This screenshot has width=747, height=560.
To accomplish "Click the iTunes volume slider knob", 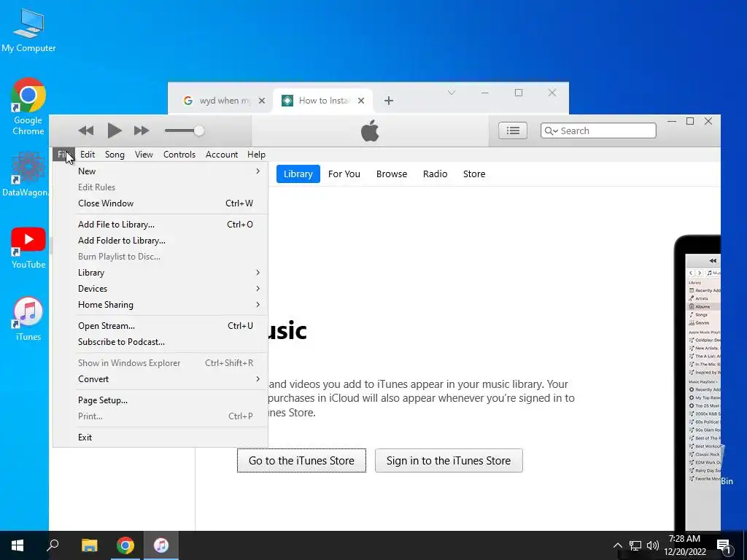I will point(199,131).
